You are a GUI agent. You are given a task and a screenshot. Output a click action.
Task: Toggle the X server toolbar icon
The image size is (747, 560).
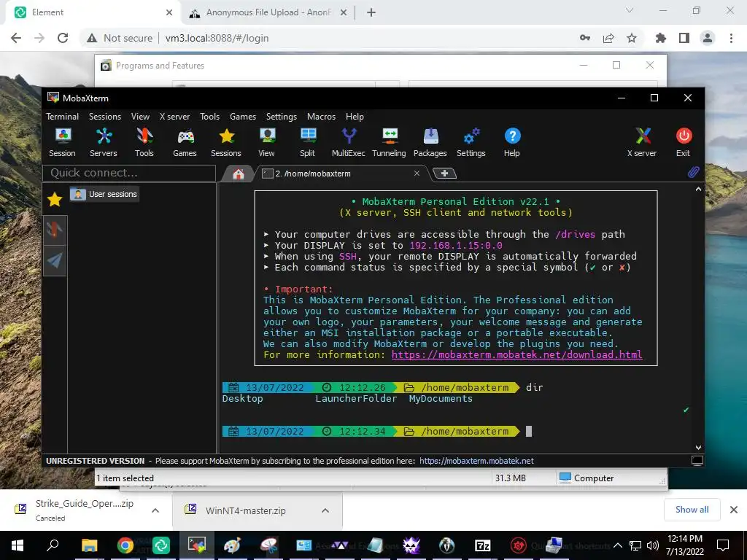(x=642, y=142)
